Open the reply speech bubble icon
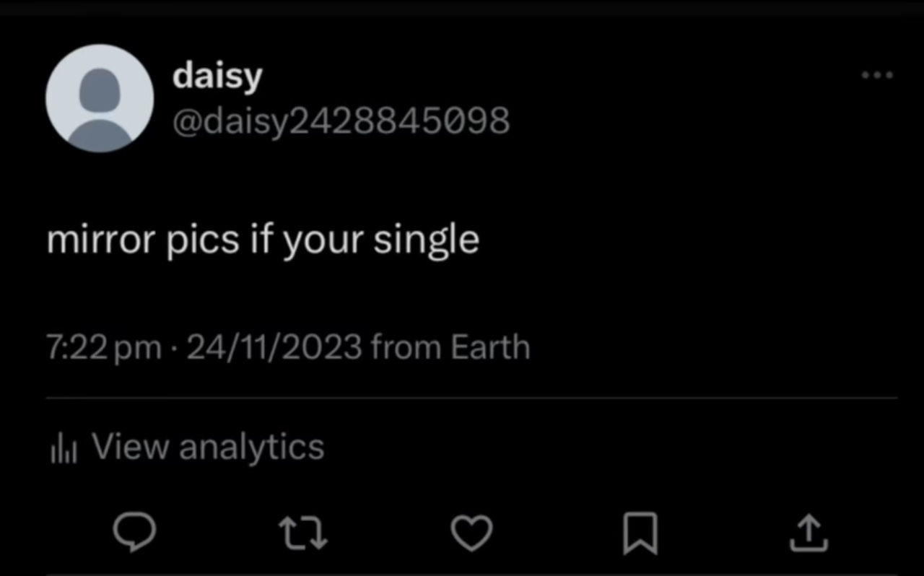 pyautogui.click(x=134, y=533)
